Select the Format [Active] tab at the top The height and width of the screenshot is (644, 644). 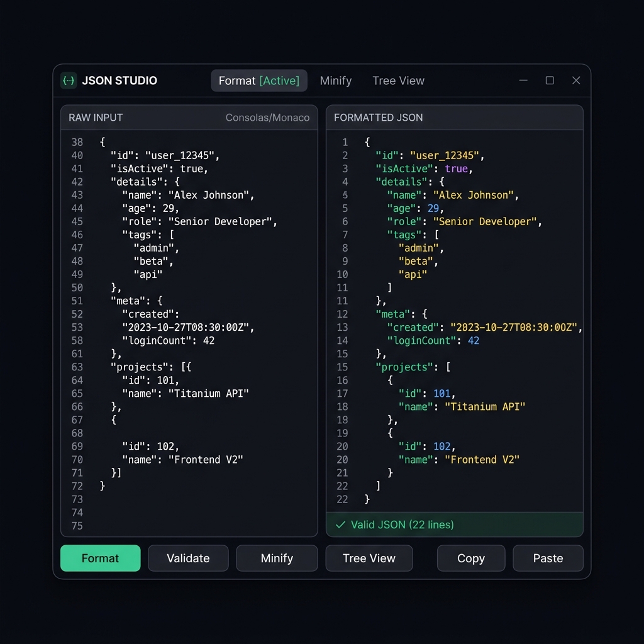tap(258, 80)
